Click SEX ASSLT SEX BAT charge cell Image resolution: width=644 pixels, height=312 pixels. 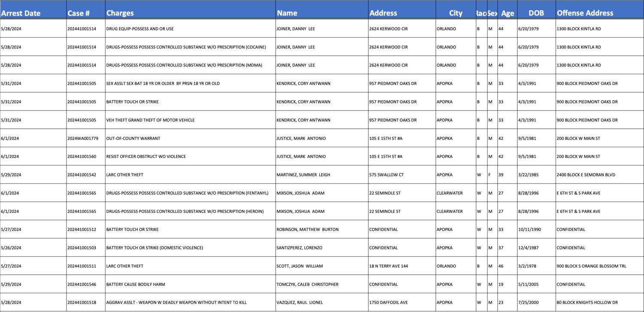tap(191, 84)
